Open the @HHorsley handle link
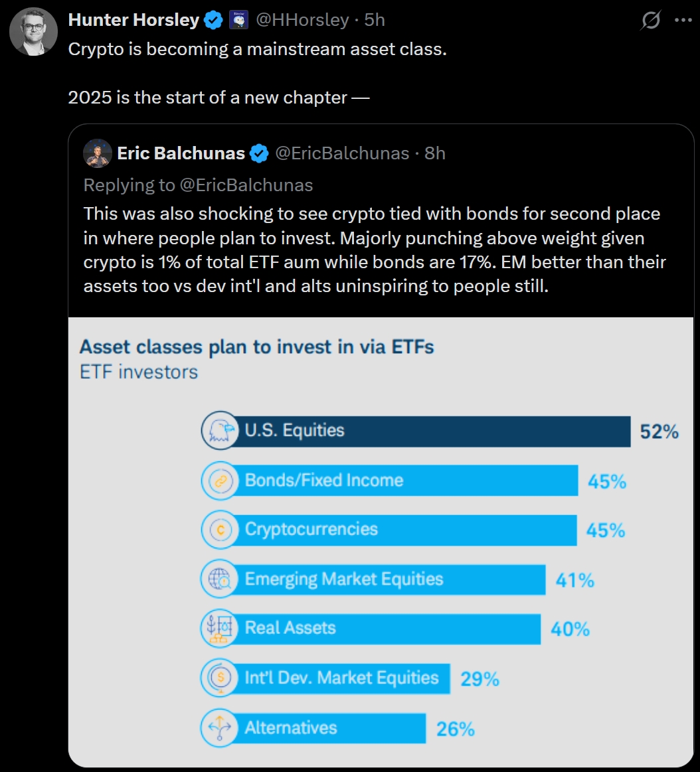700x772 pixels. [302, 21]
